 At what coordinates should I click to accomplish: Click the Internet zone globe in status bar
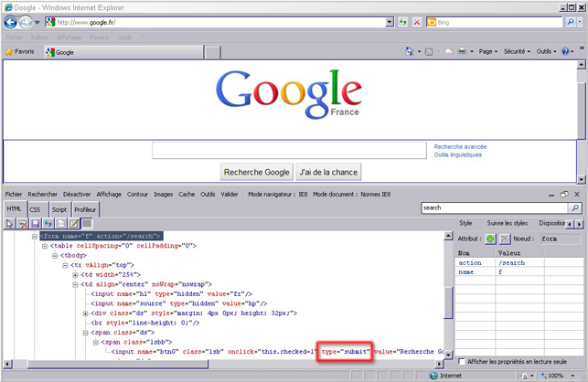[x=433, y=376]
